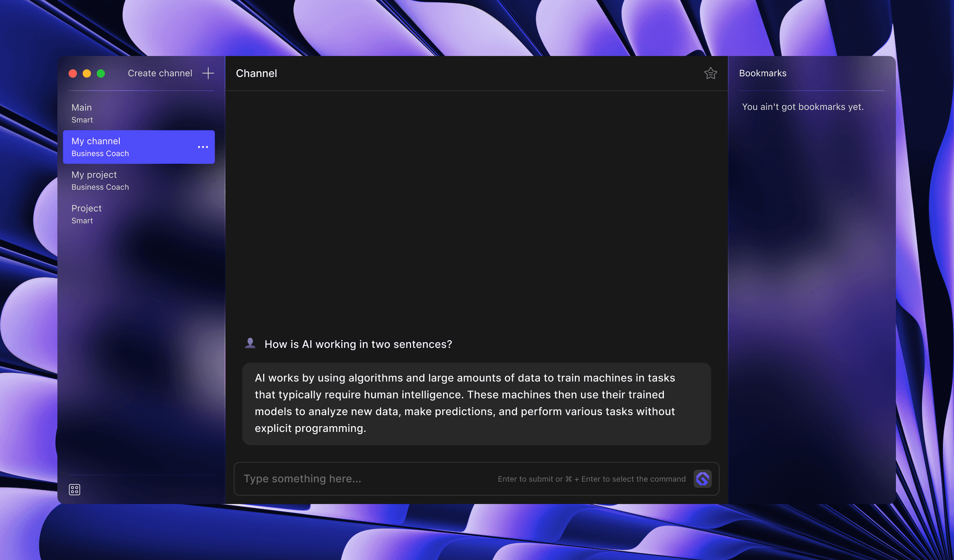Click the You ain't got bookmarks text
Viewport: 954px width, 560px height.
click(803, 107)
